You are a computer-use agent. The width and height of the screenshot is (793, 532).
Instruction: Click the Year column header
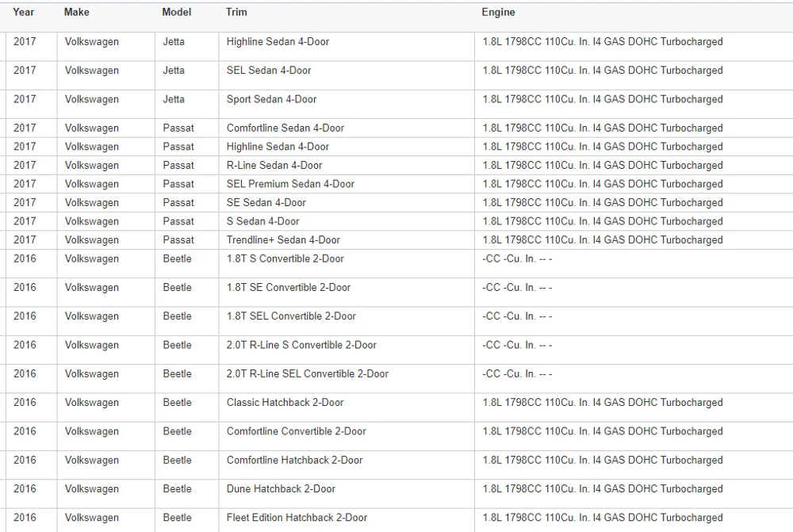[24, 13]
